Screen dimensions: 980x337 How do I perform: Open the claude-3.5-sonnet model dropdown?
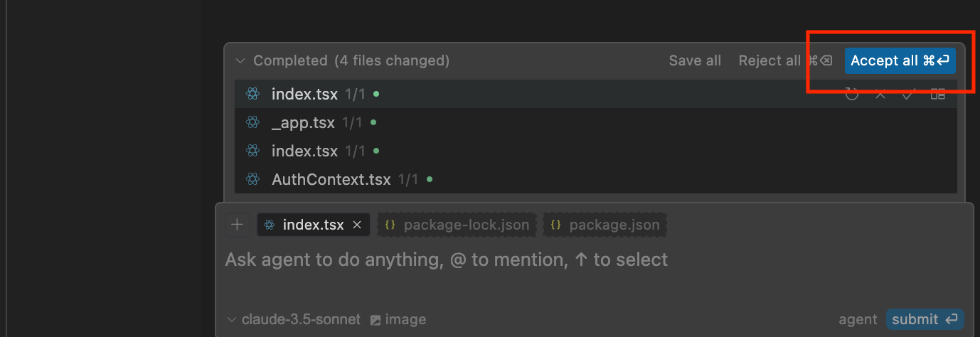point(294,319)
